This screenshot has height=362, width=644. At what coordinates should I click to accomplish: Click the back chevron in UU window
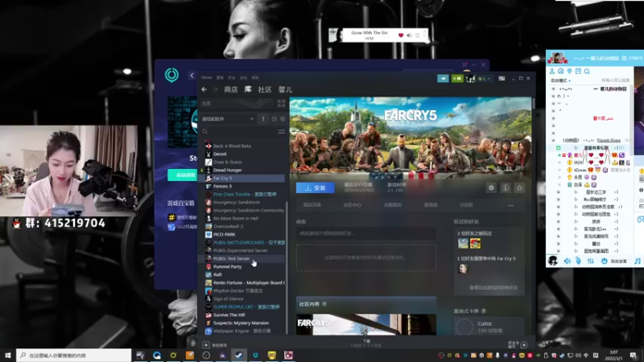click(192, 76)
